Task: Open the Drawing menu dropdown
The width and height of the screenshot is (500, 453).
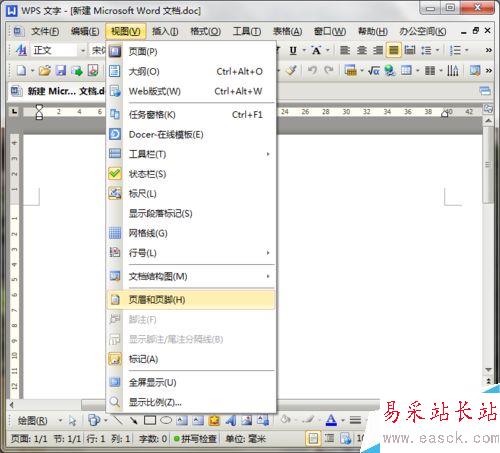Action: tap(40, 421)
